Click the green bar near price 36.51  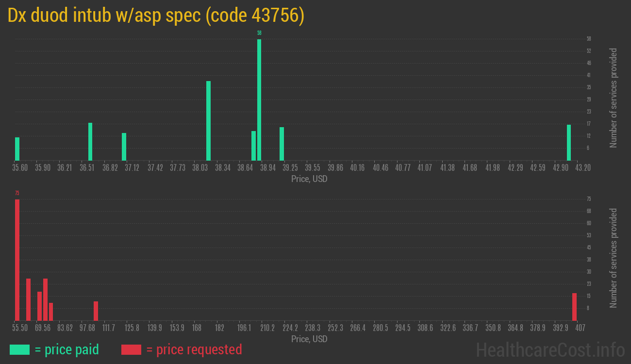(90, 141)
